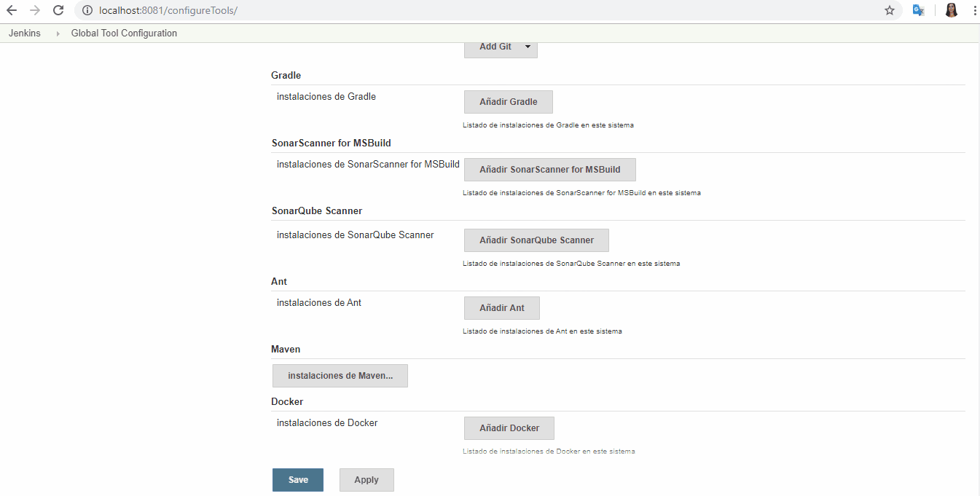Click the site information icon in the address bar

pos(87,10)
